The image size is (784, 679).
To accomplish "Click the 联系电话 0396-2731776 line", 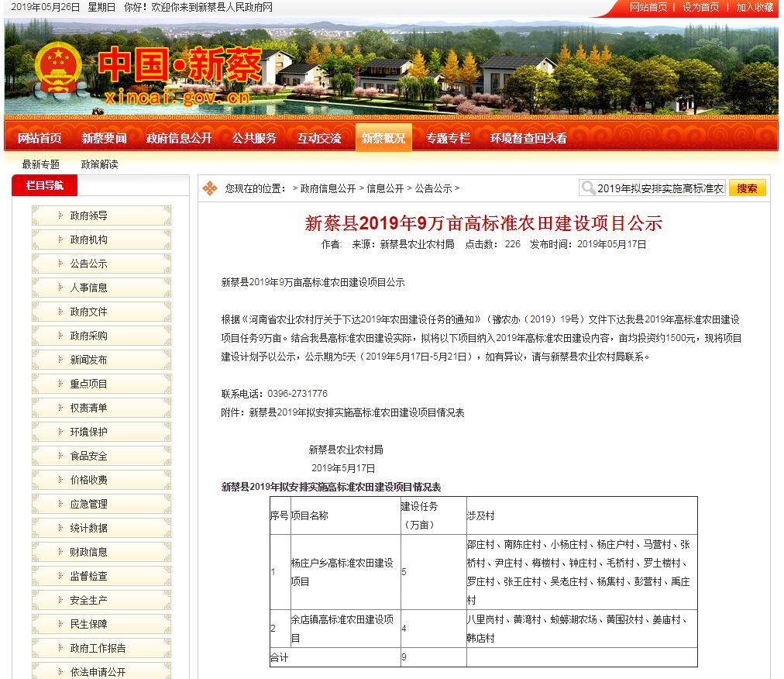I will 274,394.
